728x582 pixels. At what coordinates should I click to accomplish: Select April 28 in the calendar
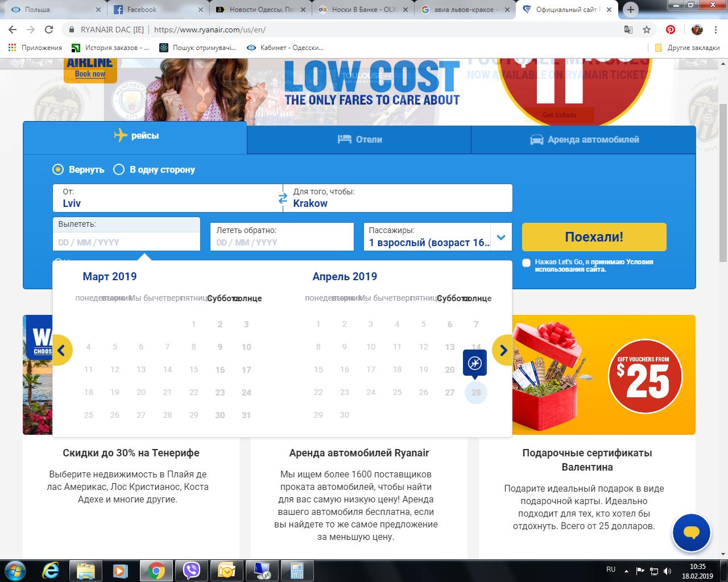click(x=476, y=392)
